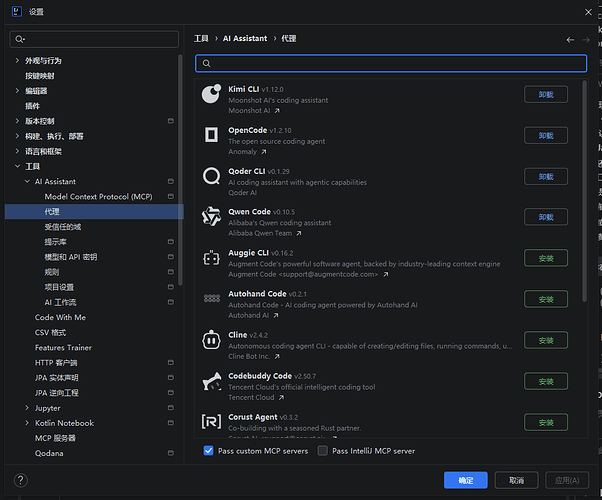
Task: Open Augment Code external link arrow
Action: [385, 274]
